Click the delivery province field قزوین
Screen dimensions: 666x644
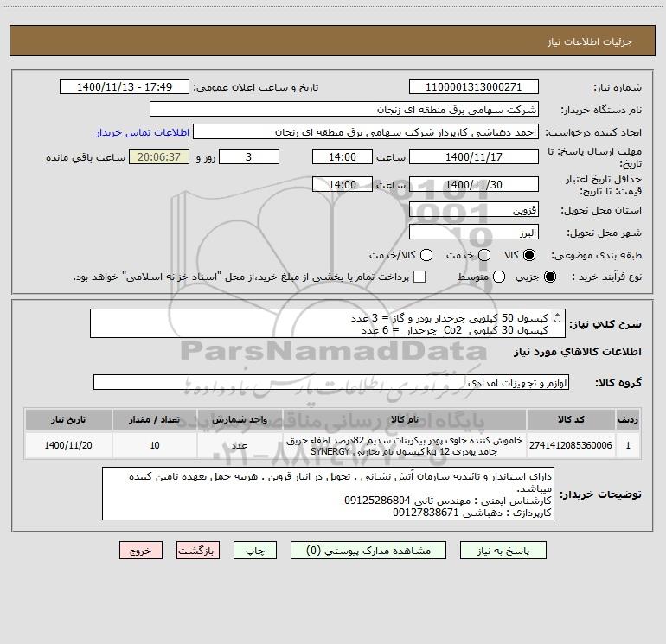pyautogui.click(x=474, y=210)
